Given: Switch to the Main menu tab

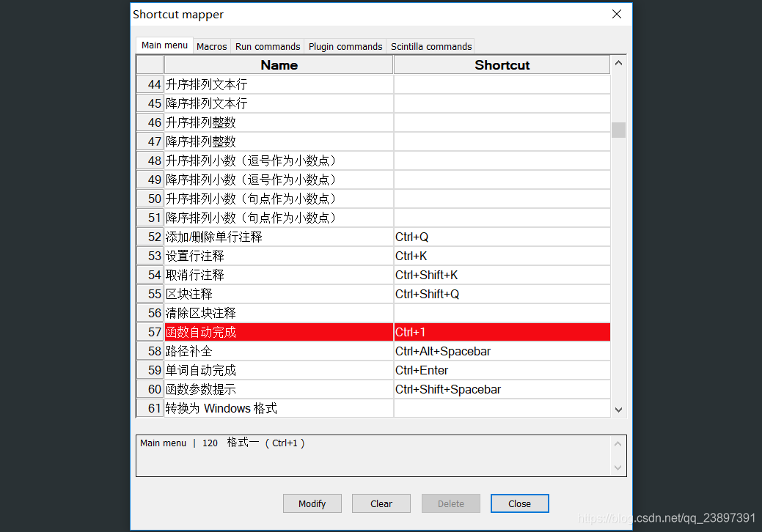Looking at the screenshot, I should tap(164, 45).
